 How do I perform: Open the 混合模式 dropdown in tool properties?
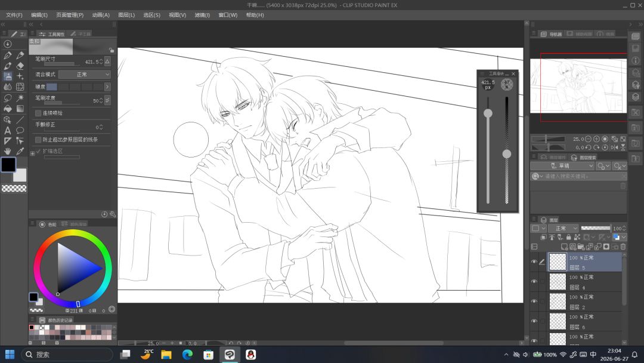[x=85, y=75]
